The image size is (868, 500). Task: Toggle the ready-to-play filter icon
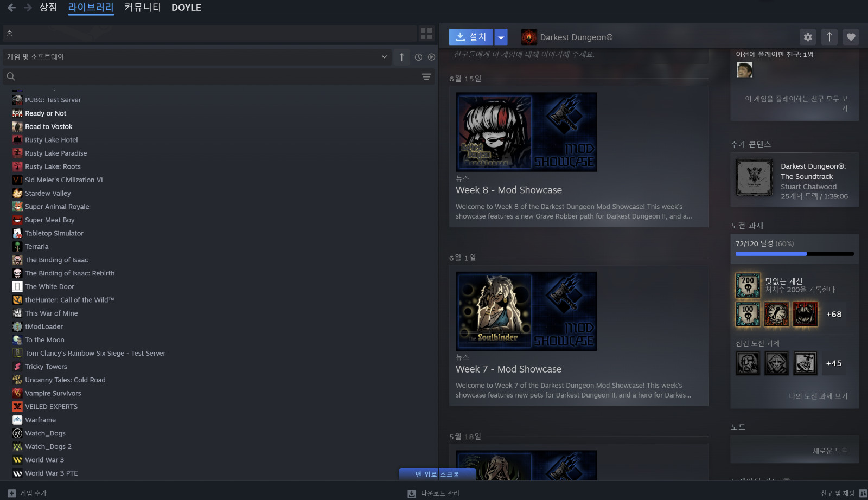click(431, 57)
